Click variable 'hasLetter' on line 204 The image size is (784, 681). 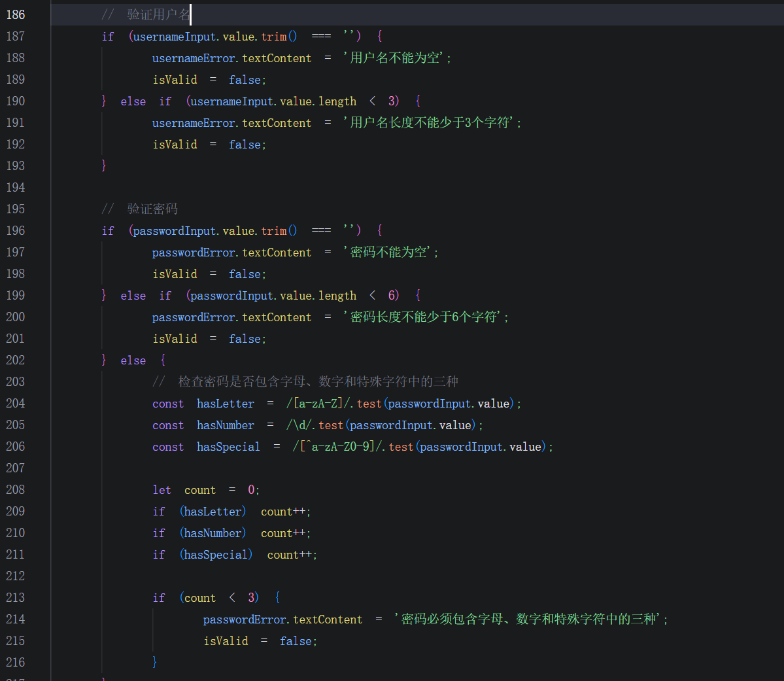point(226,404)
